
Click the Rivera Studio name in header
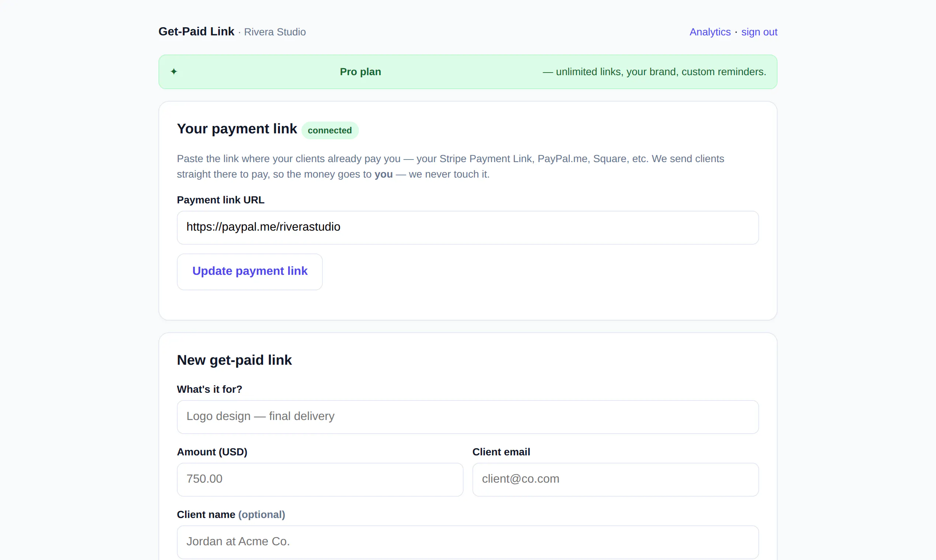point(275,32)
